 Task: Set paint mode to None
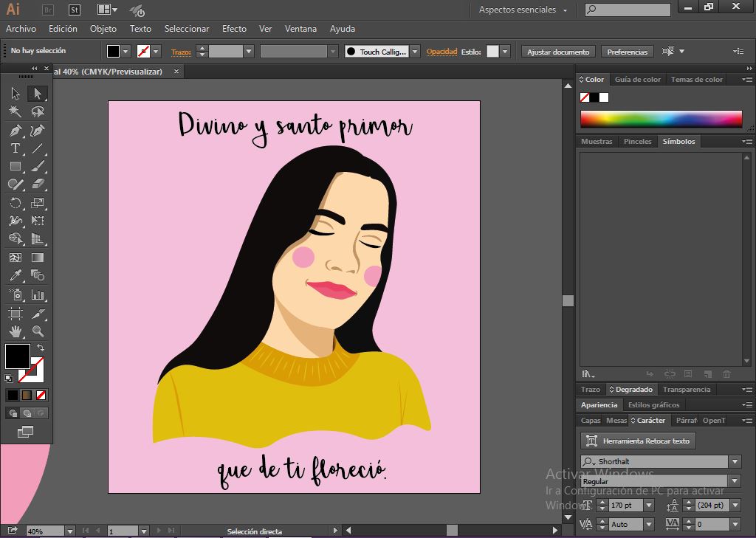coord(41,396)
